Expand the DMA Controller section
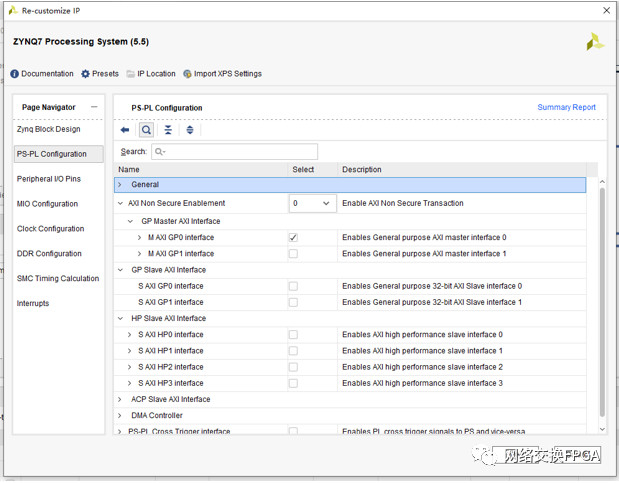The height and width of the screenshot is (483, 619). [x=120, y=416]
